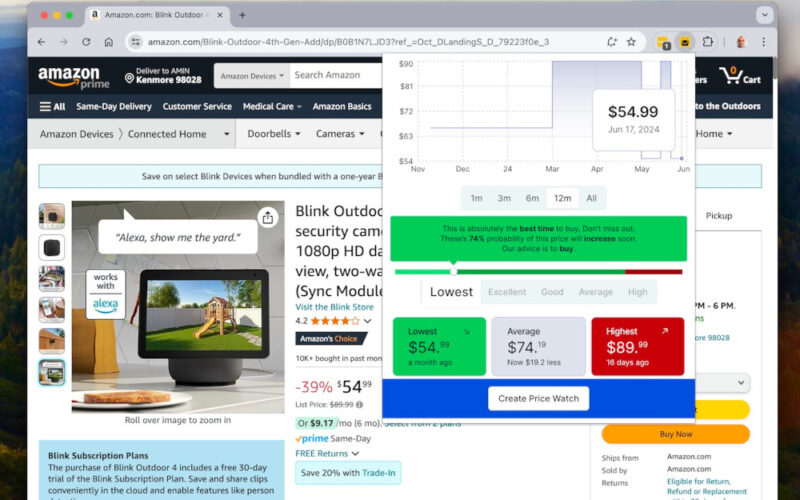
Task: Toggle the price tracker extension icon
Action: tap(685, 42)
